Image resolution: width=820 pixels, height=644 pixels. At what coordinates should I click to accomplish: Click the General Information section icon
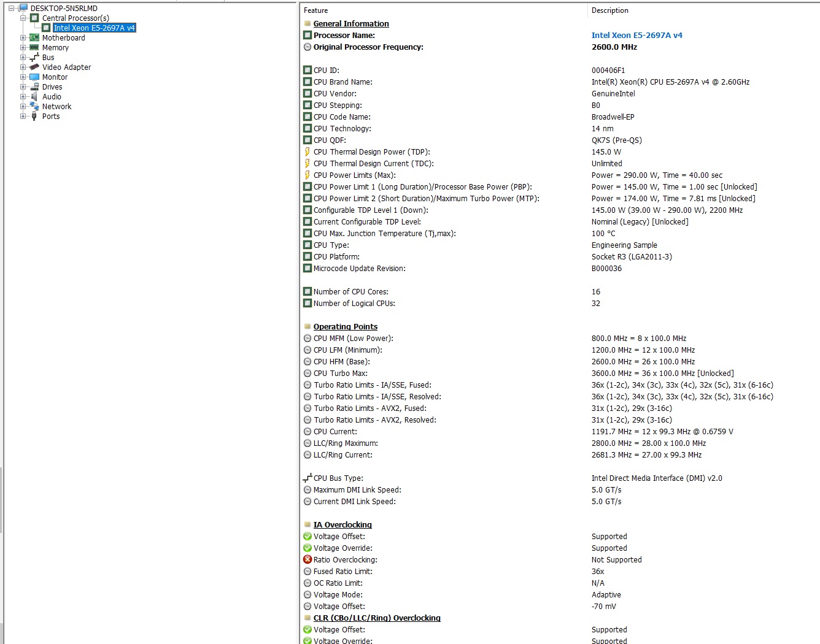click(307, 24)
